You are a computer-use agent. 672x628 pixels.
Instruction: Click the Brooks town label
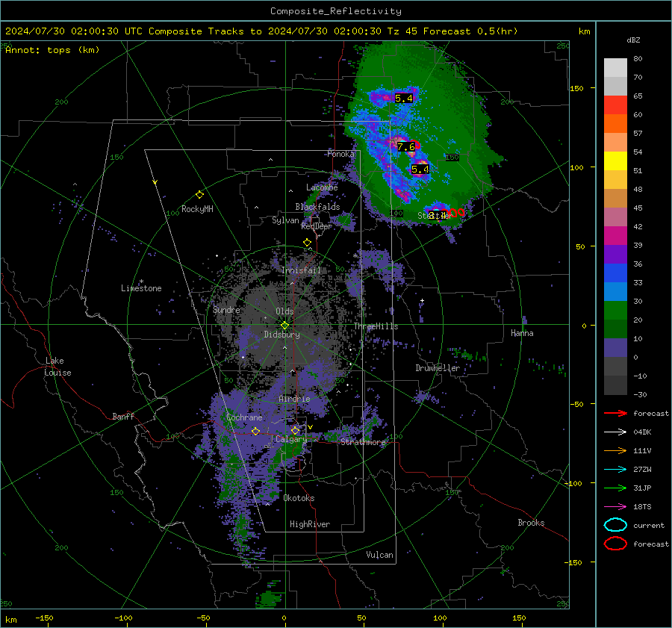pos(531,523)
